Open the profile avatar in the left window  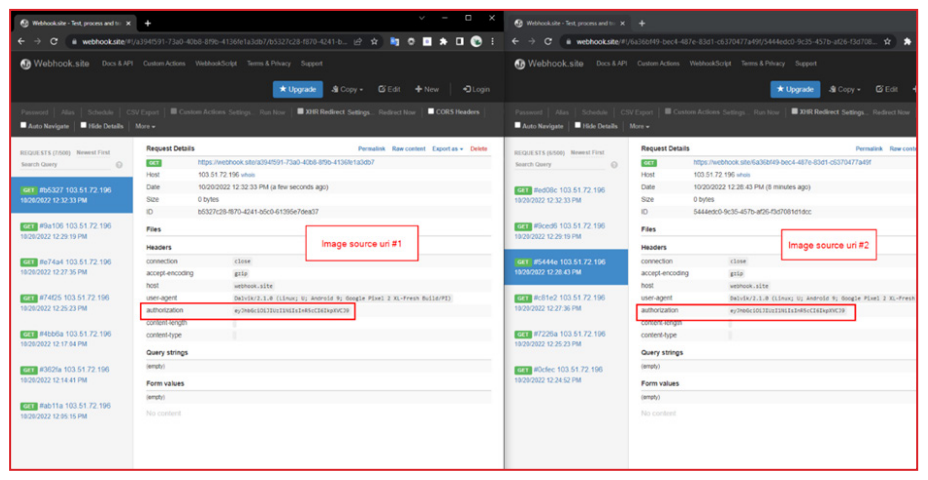476,41
